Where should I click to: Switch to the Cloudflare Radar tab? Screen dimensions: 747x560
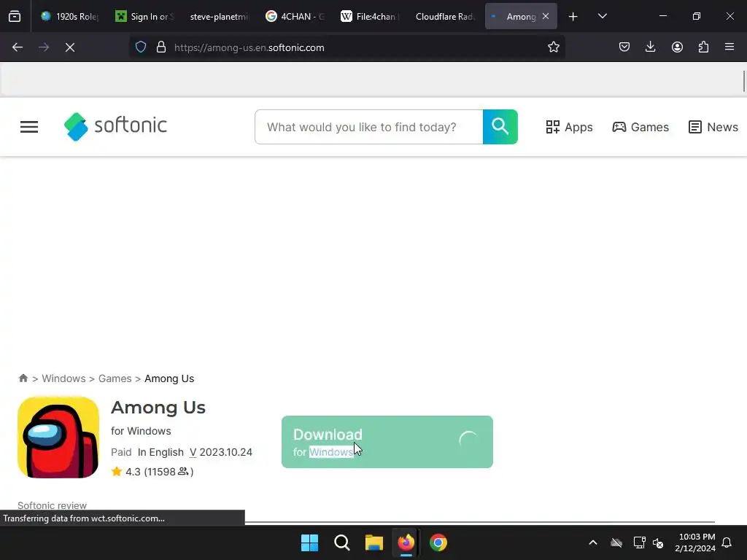(x=444, y=17)
